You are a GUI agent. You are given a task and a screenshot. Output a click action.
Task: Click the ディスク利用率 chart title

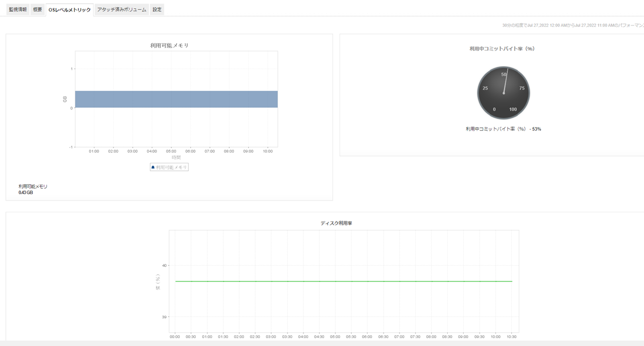336,223
